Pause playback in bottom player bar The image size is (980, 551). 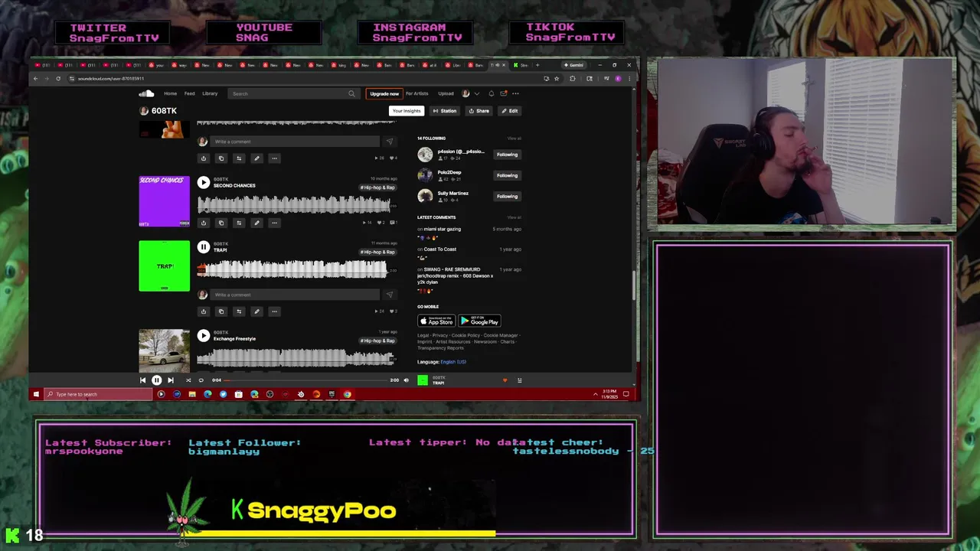point(156,380)
